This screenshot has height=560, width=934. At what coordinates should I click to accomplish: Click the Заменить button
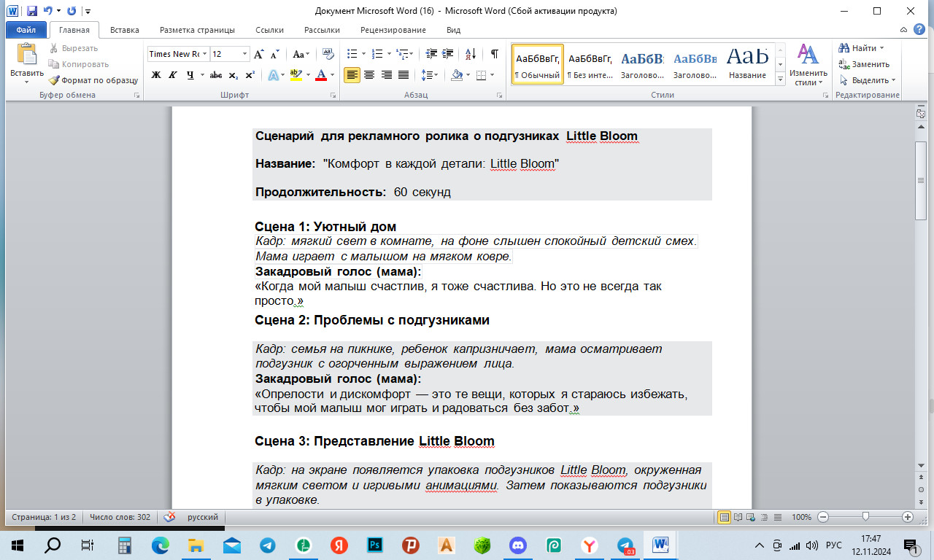[x=864, y=64]
